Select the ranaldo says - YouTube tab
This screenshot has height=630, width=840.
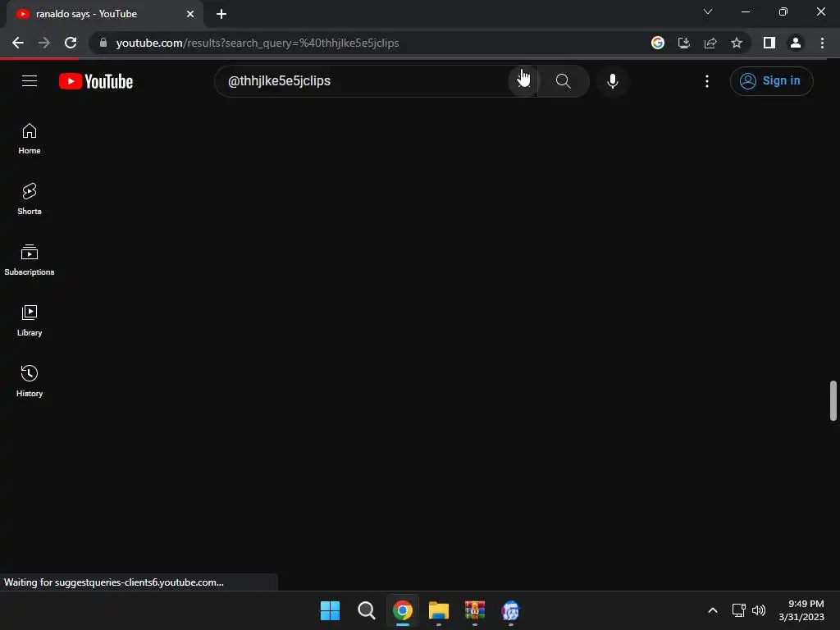[x=104, y=14]
